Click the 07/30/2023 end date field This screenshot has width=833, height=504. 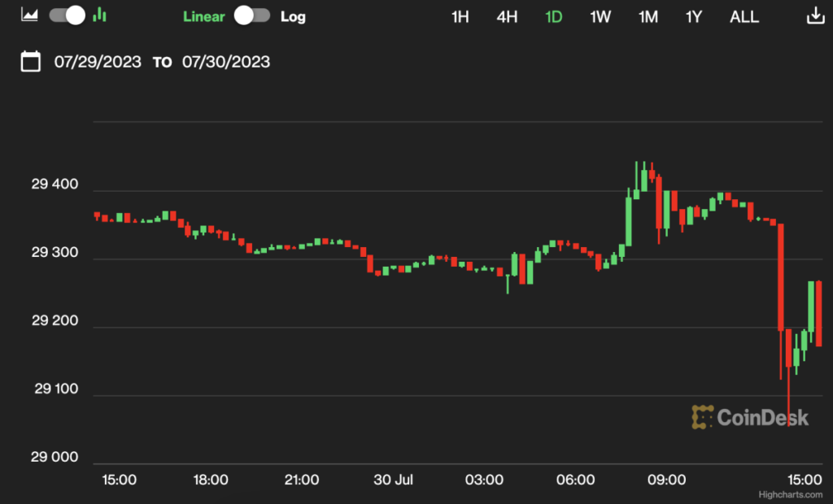pos(225,61)
